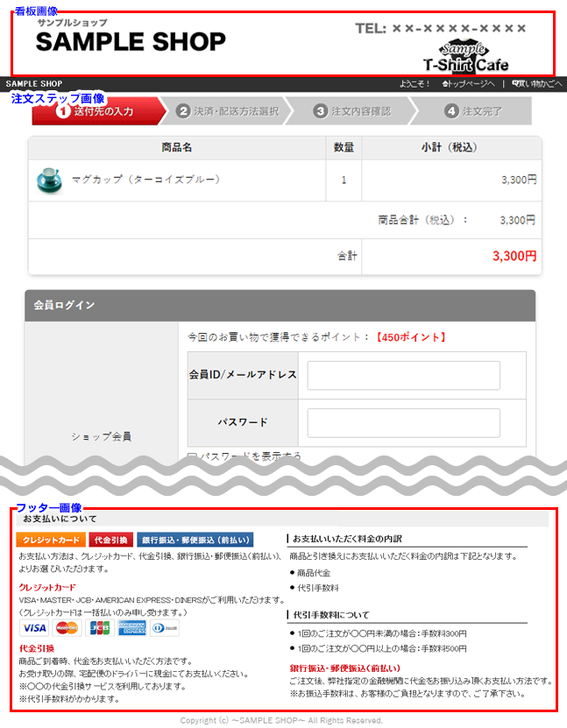Click the SAMPLE SHOP text in dark navigation bar
The width and height of the screenshot is (567, 728).
pyautogui.click(x=34, y=84)
